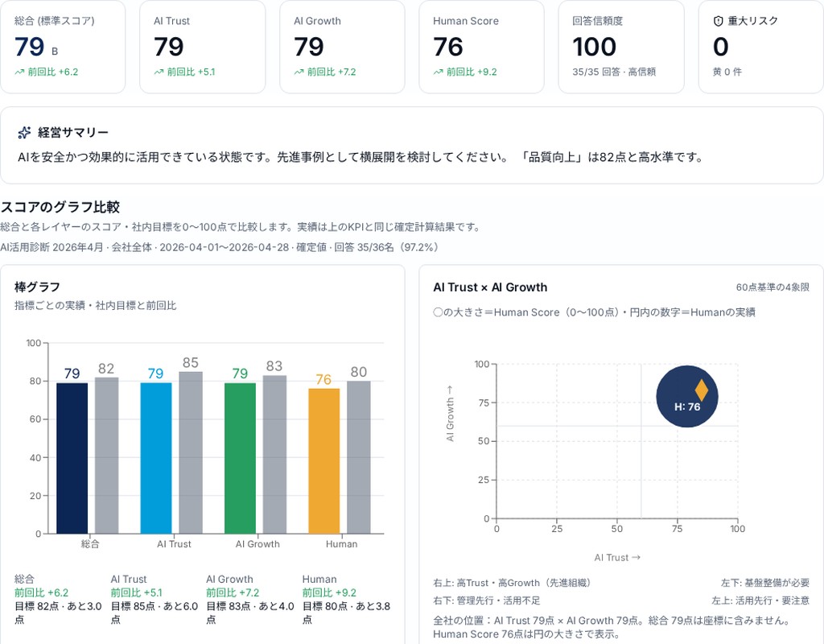Click the AI Trust × AI Growth chart title
This screenshot has width=824, height=644.
point(490,287)
